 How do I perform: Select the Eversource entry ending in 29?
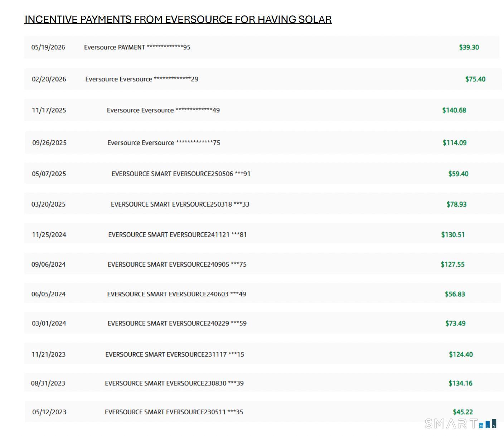pos(142,79)
